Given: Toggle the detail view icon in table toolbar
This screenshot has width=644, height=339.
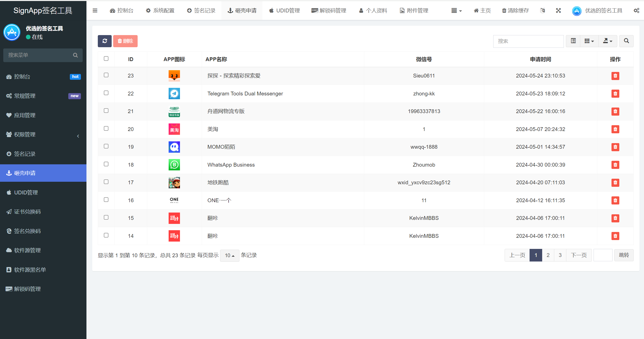Looking at the screenshot, I should (x=573, y=41).
